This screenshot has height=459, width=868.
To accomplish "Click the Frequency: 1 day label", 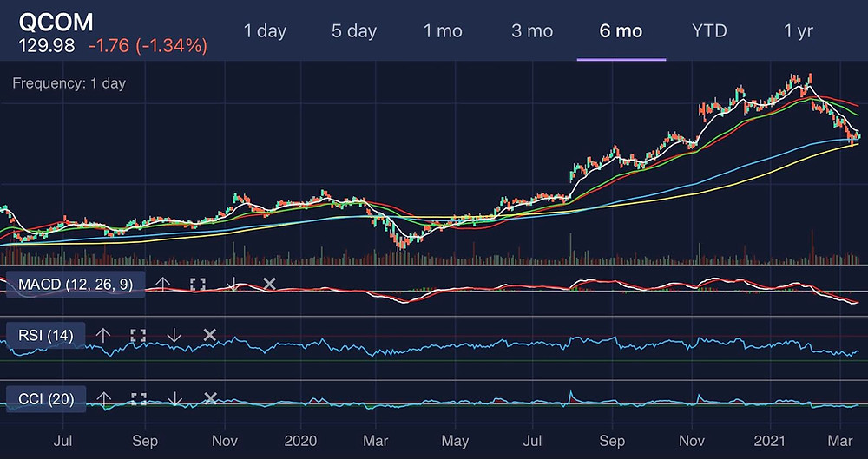I will pos(69,83).
